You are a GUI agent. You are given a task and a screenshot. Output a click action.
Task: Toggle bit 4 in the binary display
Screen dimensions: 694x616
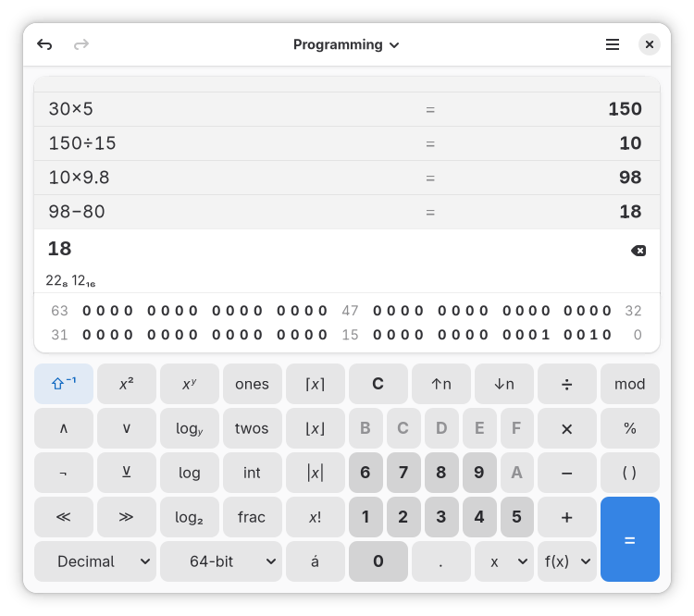click(545, 335)
